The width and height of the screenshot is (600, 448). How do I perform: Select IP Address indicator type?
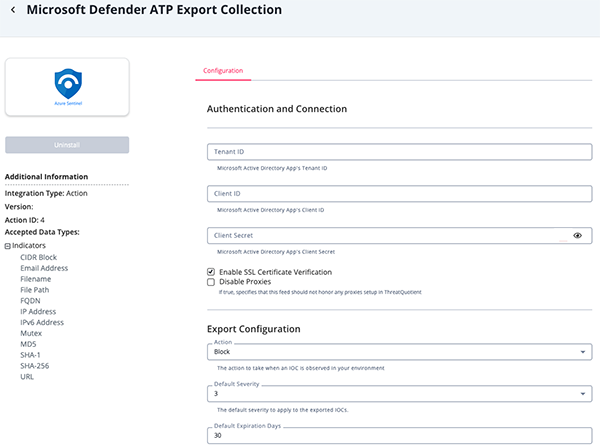[38, 311]
